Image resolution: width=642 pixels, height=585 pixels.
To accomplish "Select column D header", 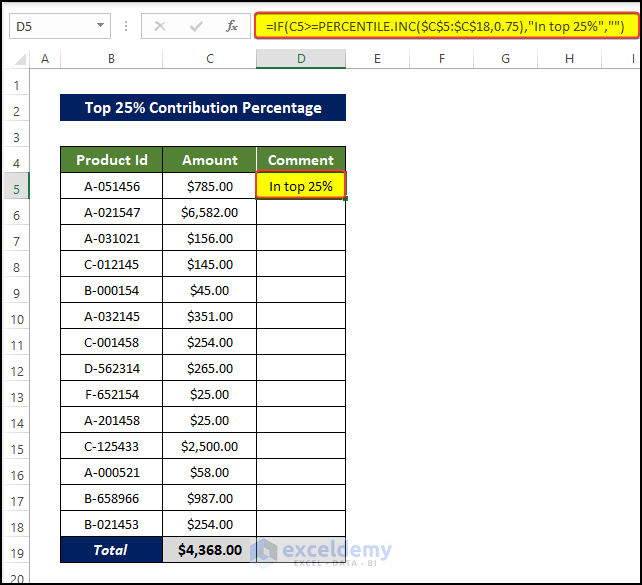I will pyautogui.click(x=301, y=59).
